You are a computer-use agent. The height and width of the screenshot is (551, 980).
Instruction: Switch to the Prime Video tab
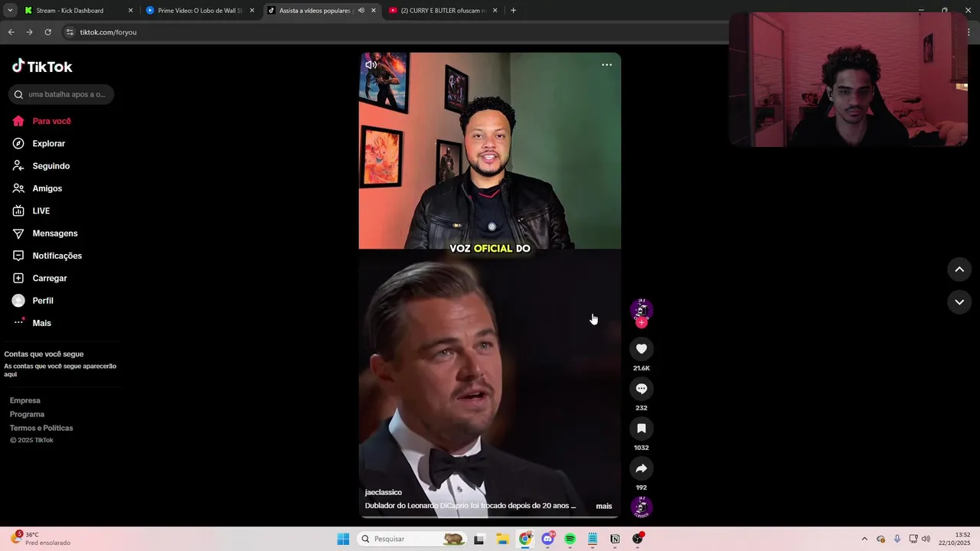200,11
